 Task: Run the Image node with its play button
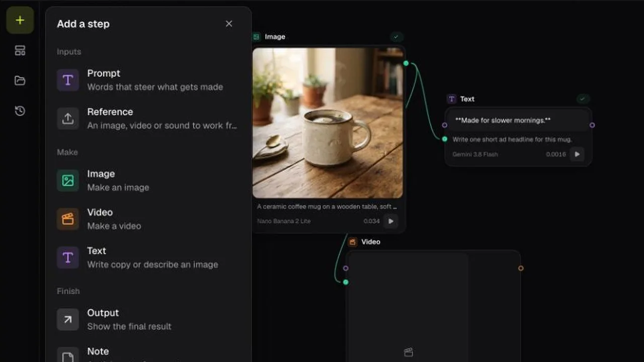tap(390, 221)
